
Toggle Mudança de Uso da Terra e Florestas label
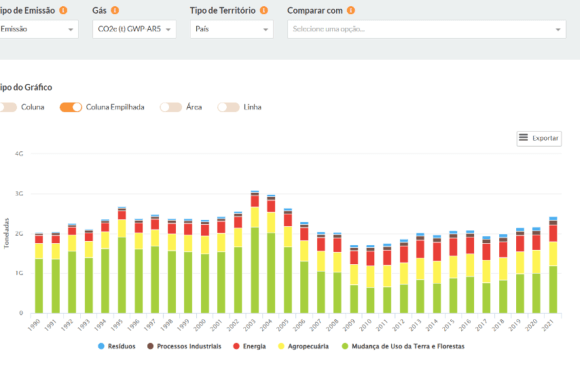coord(408,346)
